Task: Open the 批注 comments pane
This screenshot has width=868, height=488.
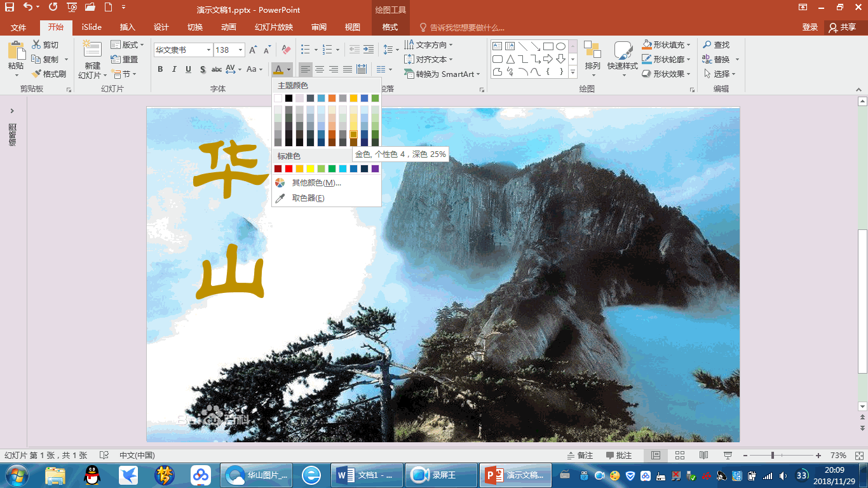Action: tap(619, 456)
